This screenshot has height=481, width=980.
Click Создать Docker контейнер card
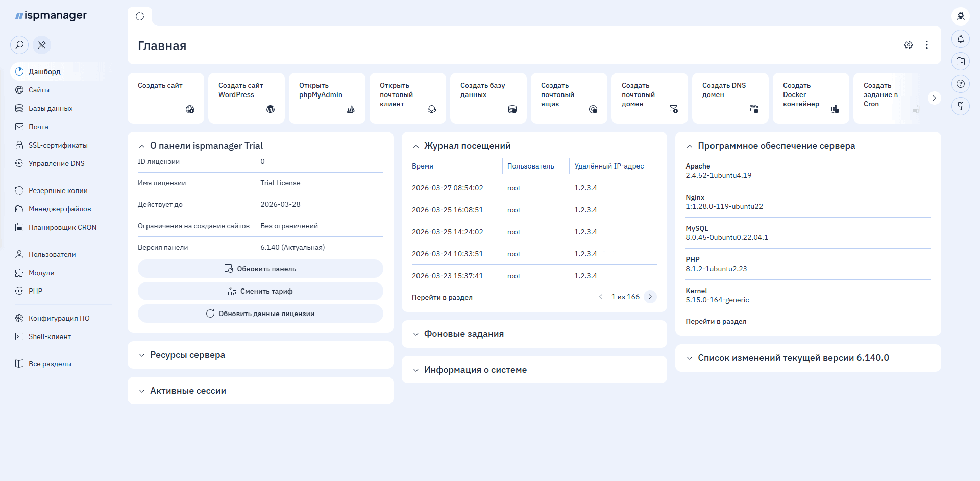811,98
